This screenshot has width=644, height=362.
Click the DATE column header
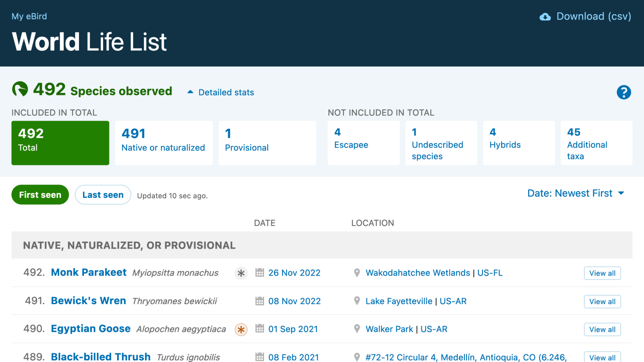[264, 223]
